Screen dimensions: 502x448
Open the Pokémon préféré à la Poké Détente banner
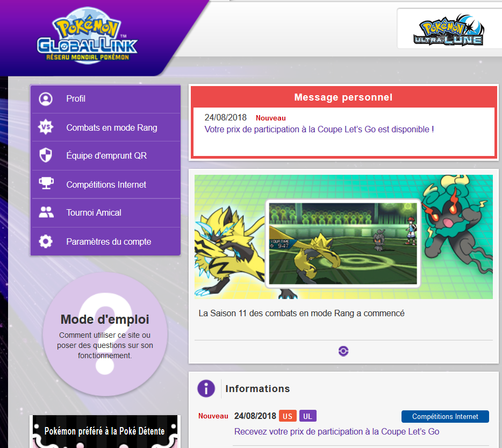tap(105, 432)
